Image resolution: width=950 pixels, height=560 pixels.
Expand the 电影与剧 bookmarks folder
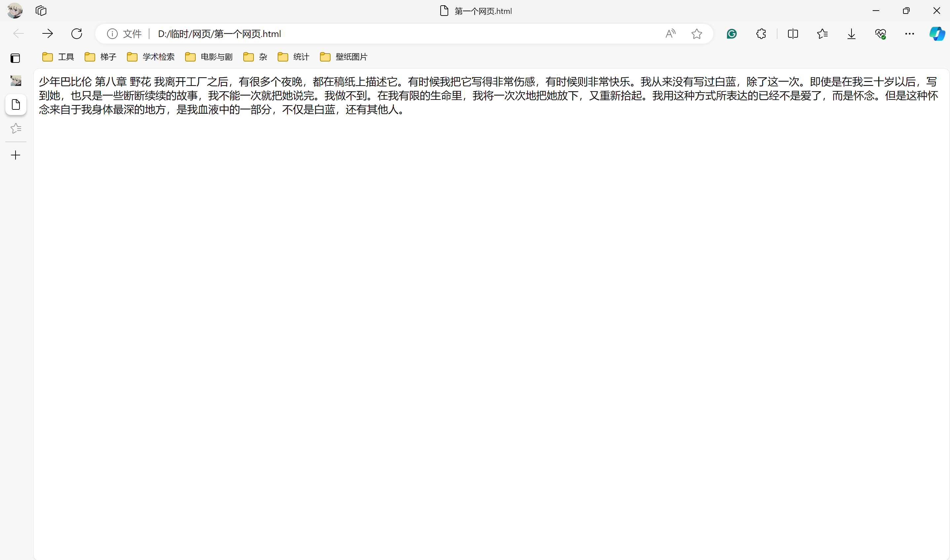tap(209, 57)
